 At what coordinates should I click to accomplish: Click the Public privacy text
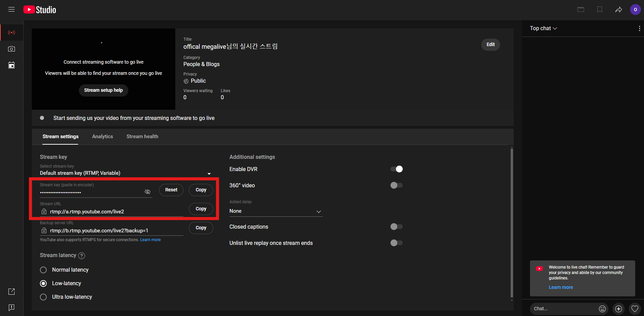(198, 81)
